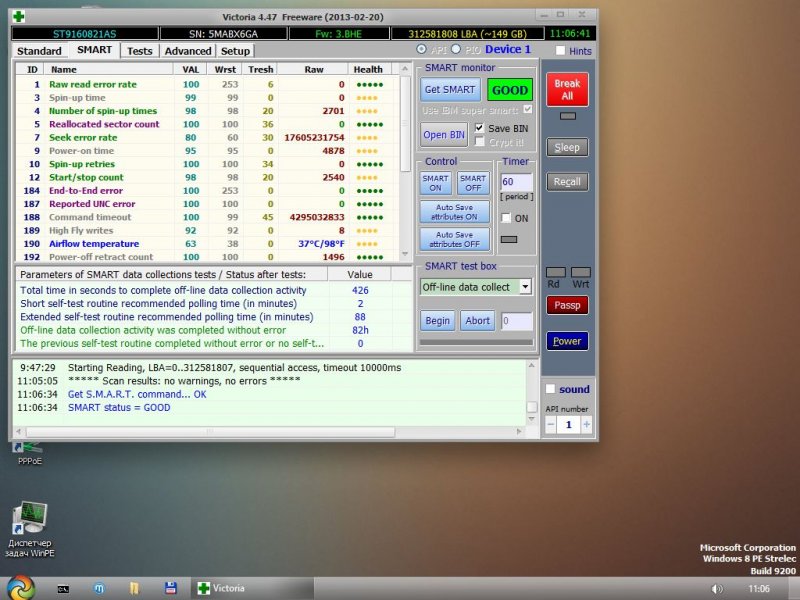Decrease API number with minus stepper

pyautogui.click(x=551, y=425)
